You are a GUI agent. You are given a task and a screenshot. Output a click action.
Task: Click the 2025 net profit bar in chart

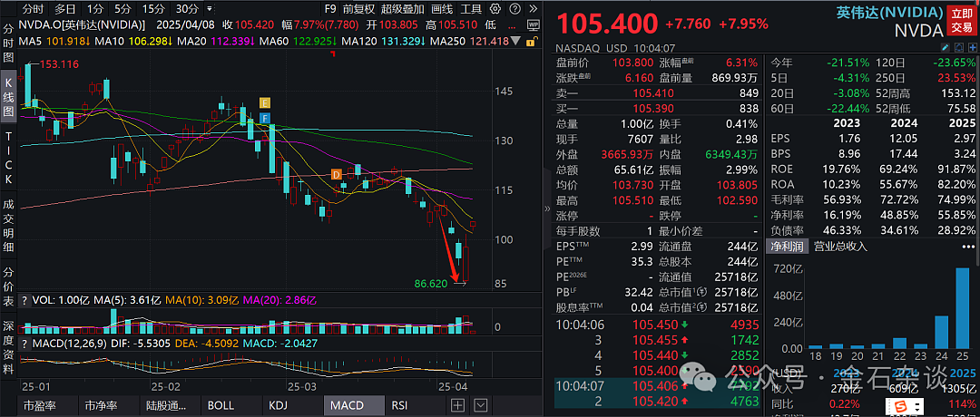coord(963,307)
